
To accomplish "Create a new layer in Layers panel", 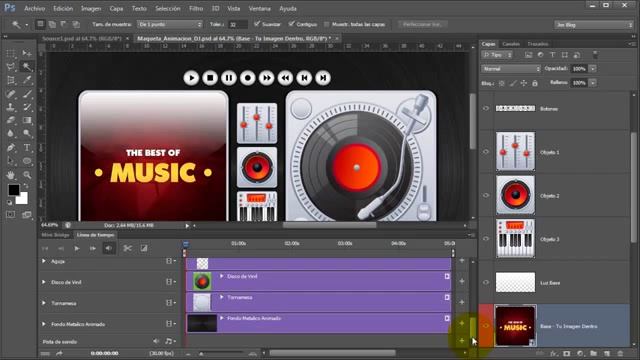I will click(607, 353).
